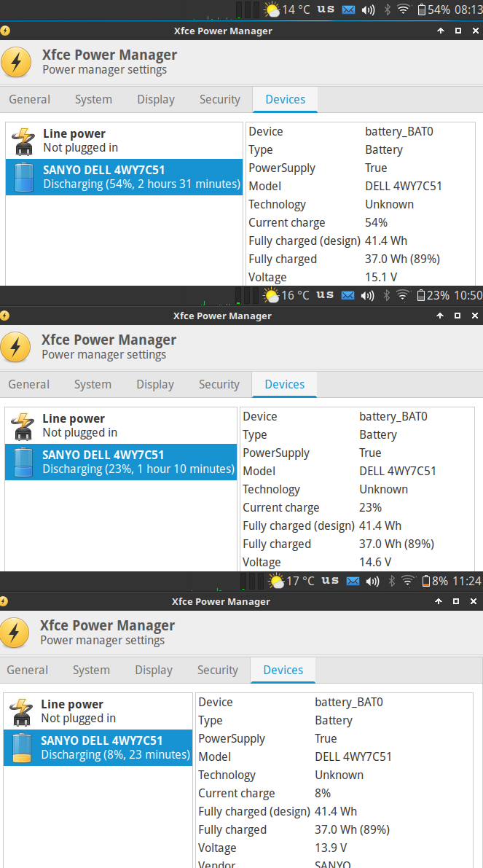Click the weather icon beside 14 °C

(272, 10)
